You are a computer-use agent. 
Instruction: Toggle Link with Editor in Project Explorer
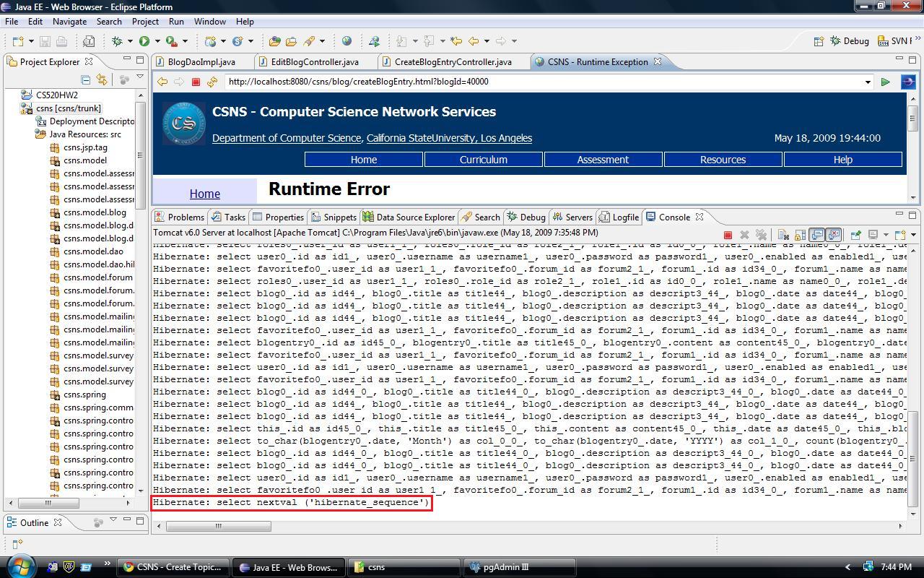point(102,79)
